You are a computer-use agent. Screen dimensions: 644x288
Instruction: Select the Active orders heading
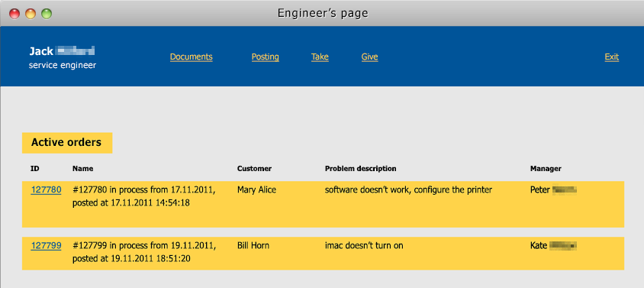click(67, 143)
